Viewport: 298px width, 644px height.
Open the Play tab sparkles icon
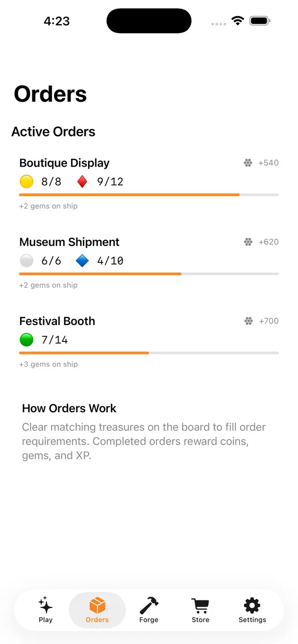[46, 605]
